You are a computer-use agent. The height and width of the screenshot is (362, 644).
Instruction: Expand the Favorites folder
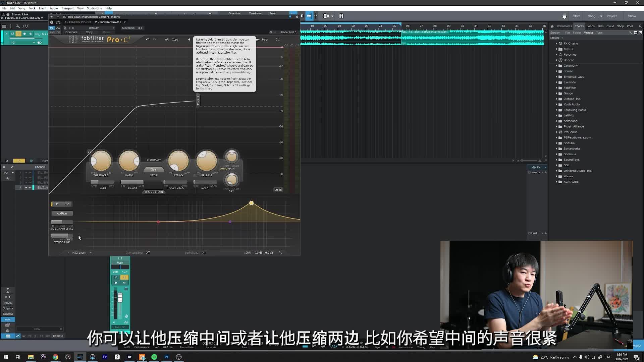pyautogui.click(x=556, y=55)
